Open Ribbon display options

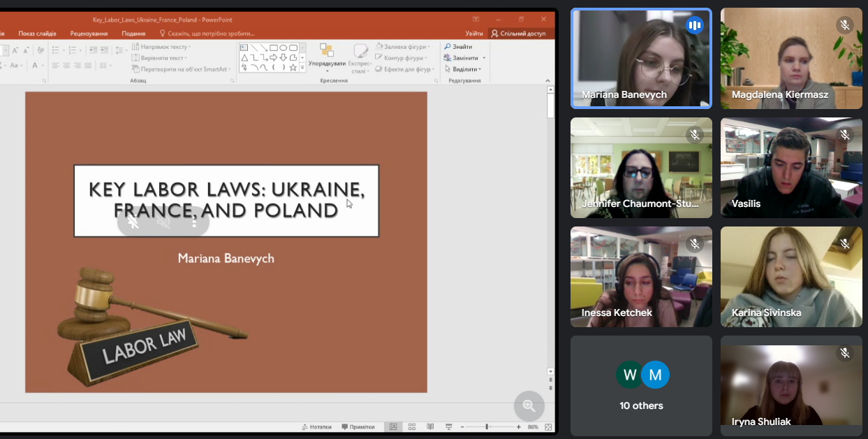point(476,19)
